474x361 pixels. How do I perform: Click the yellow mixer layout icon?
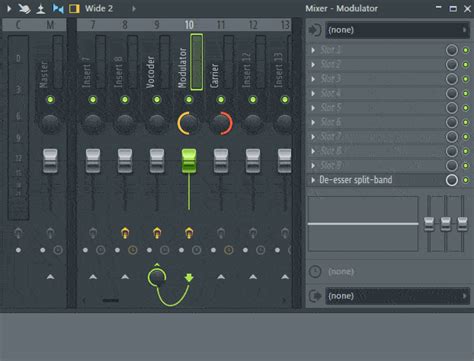pyautogui.click(x=74, y=9)
